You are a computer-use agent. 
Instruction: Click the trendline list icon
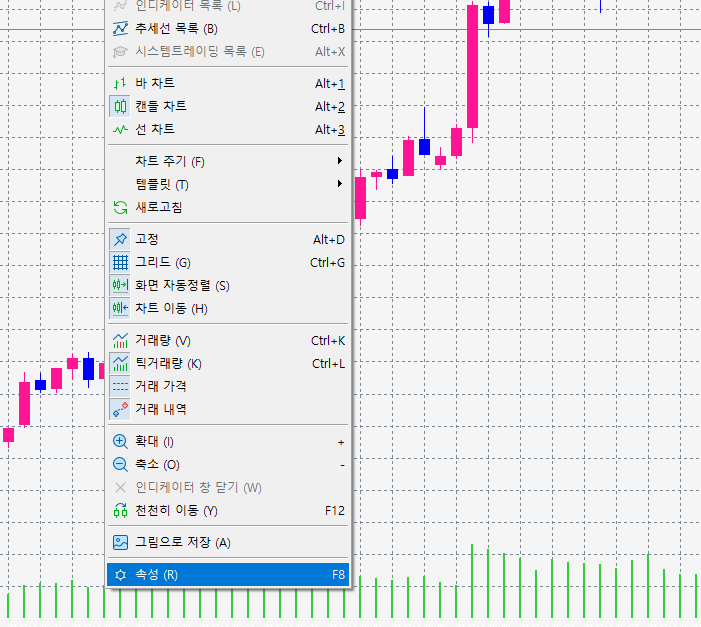pyautogui.click(x=120, y=28)
